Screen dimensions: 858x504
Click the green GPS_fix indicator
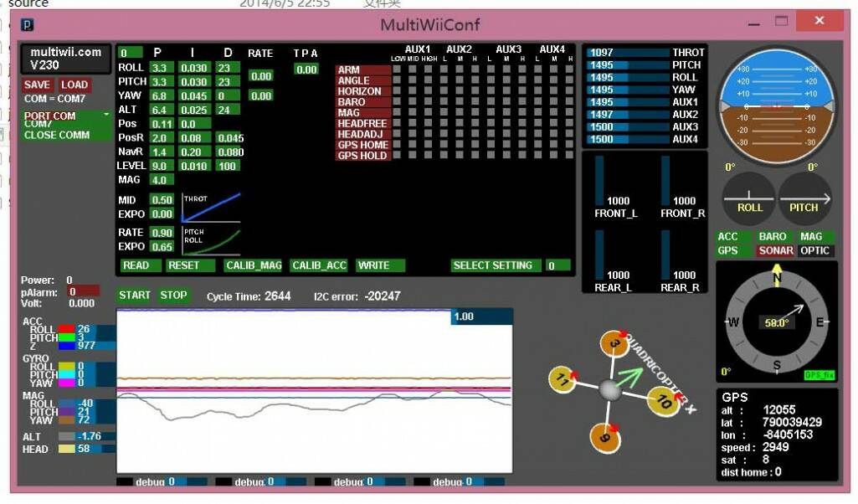coord(819,375)
